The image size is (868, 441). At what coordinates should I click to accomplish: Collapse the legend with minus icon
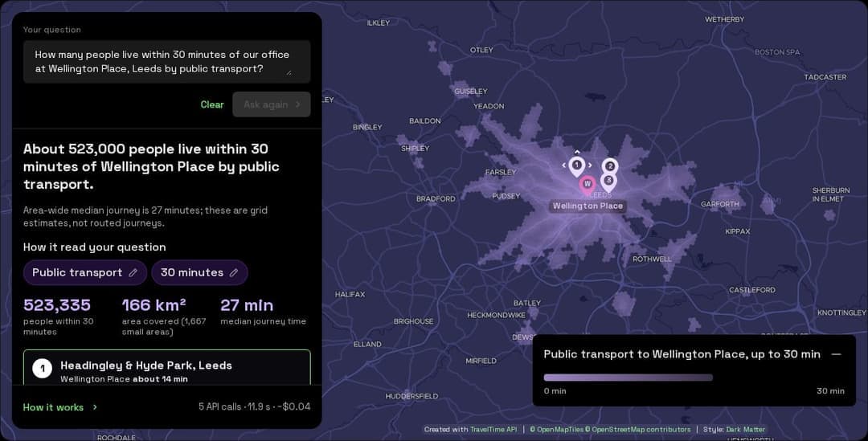[836, 354]
